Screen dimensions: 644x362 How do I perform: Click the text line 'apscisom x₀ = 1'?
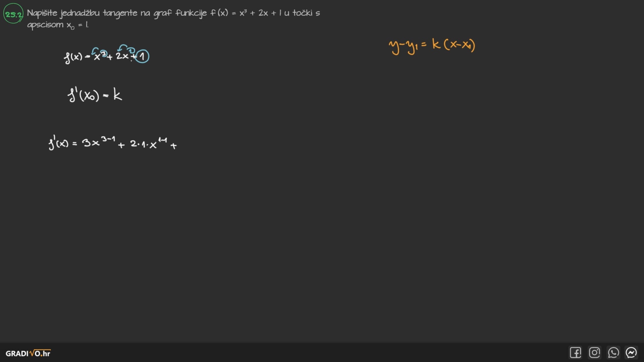(x=58, y=25)
